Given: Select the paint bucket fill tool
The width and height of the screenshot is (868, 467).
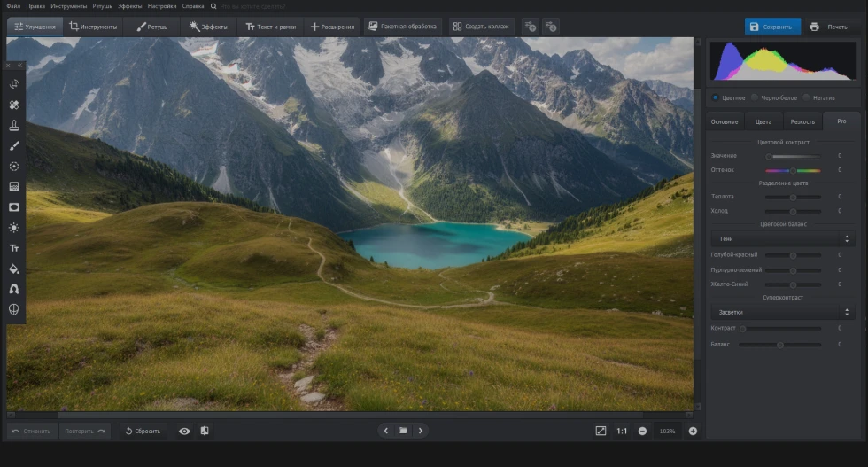Looking at the screenshot, I should tap(14, 269).
